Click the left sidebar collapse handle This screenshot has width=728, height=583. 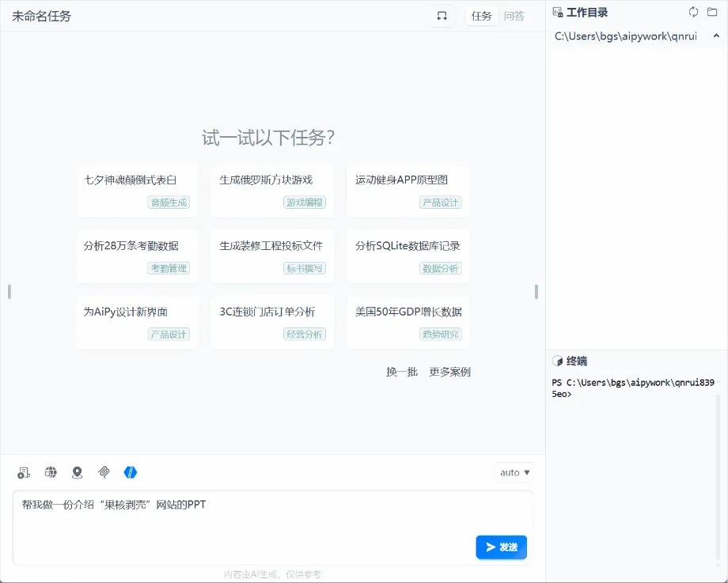coord(9,291)
